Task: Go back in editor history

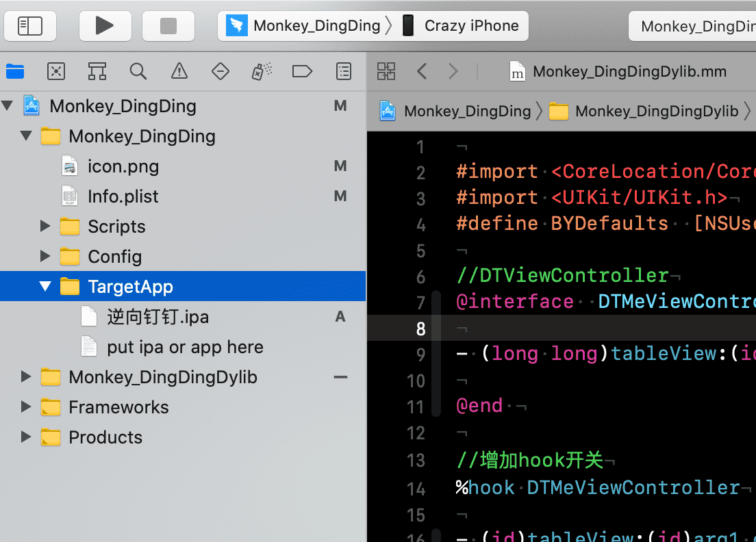Action: click(x=422, y=71)
